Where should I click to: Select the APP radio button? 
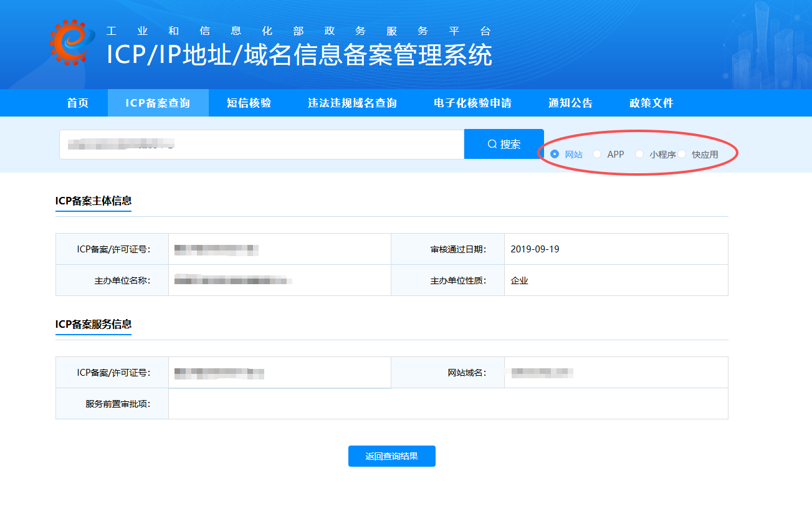tap(597, 154)
